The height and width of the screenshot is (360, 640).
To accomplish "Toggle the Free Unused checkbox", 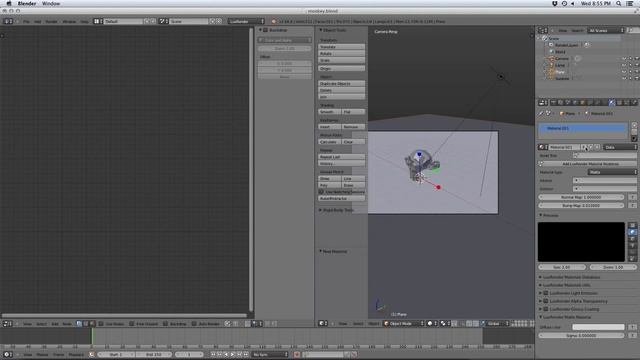I will pyautogui.click(x=131, y=324).
